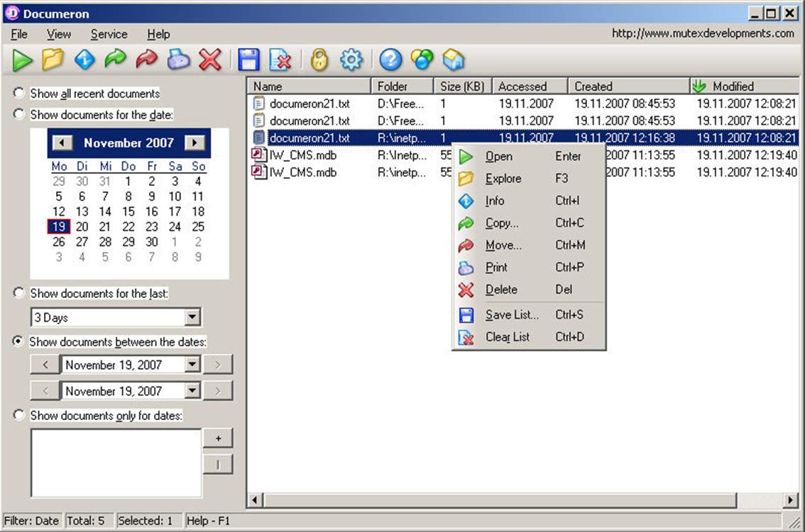Click the box-shaped icon at toolbar end
805x532 pixels.
click(454, 60)
